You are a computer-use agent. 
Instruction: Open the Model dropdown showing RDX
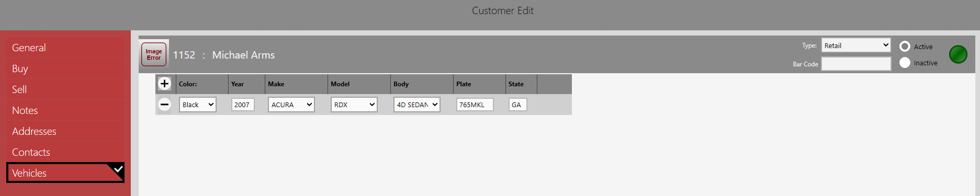(354, 105)
